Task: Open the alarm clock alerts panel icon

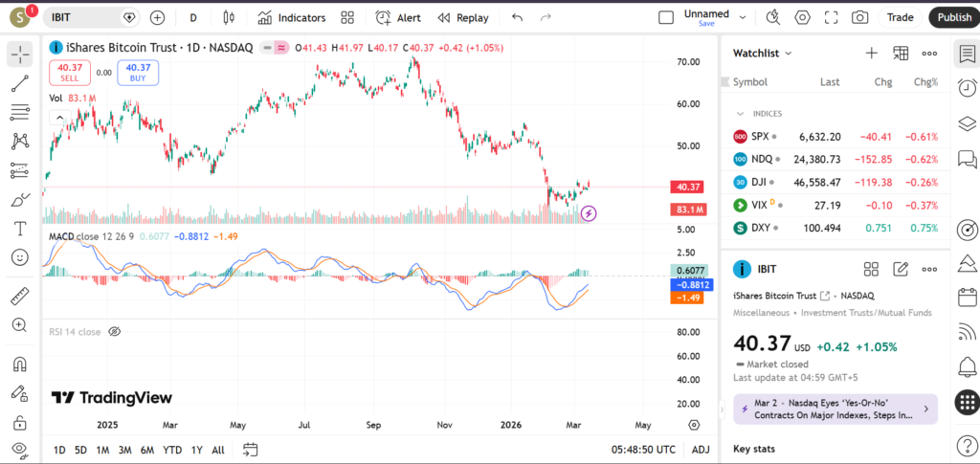Action: point(967,86)
